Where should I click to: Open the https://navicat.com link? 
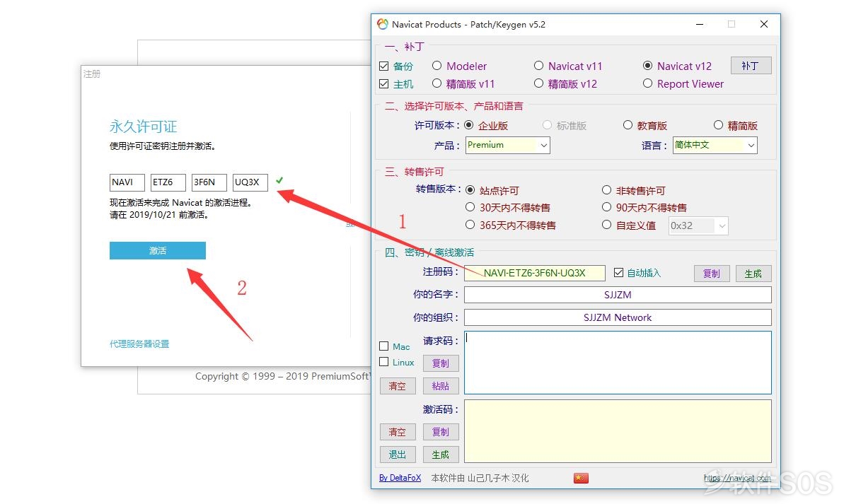pyautogui.click(x=737, y=478)
